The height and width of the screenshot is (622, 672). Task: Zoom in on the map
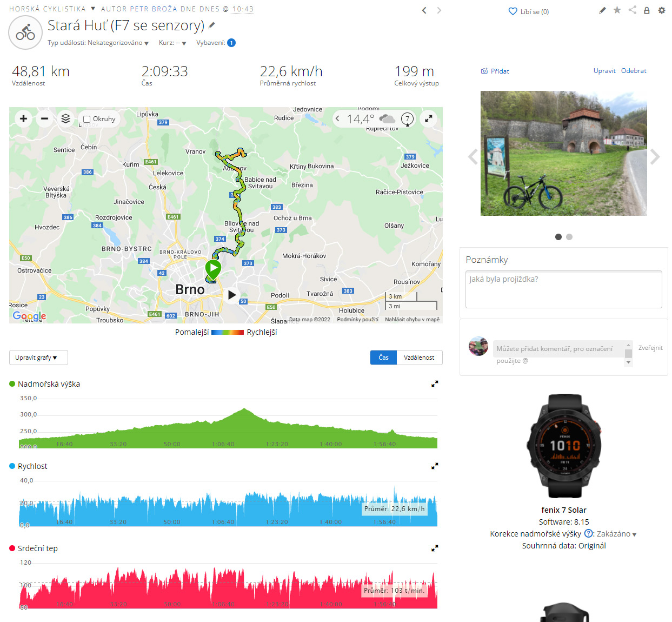point(24,118)
